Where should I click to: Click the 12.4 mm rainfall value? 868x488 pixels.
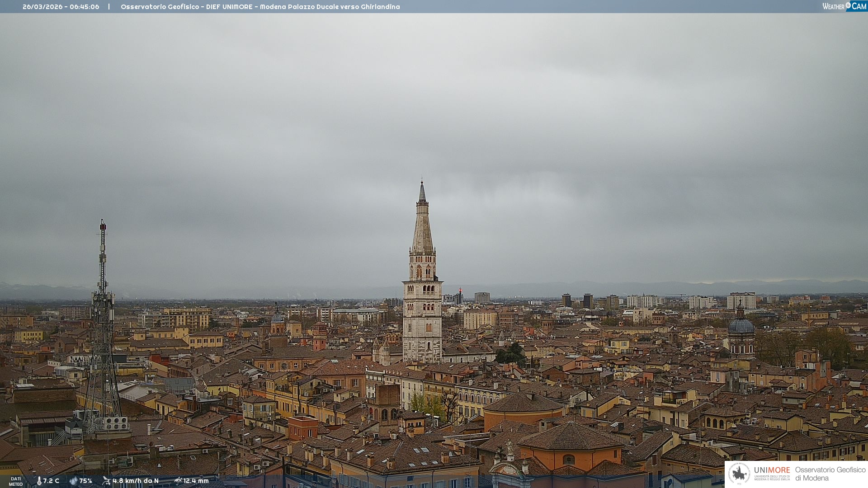(x=196, y=481)
